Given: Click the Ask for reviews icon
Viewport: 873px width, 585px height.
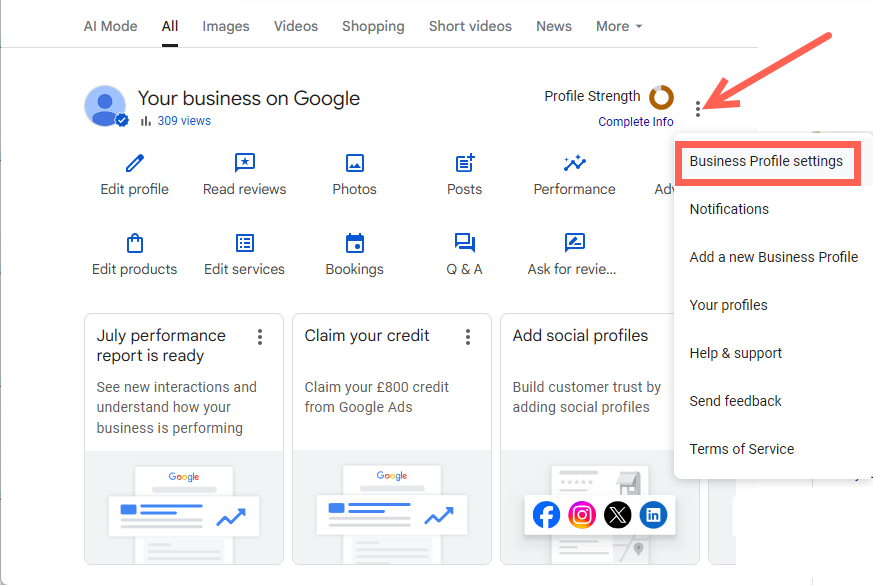Looking at the screenshot, I should pos(574,243).
